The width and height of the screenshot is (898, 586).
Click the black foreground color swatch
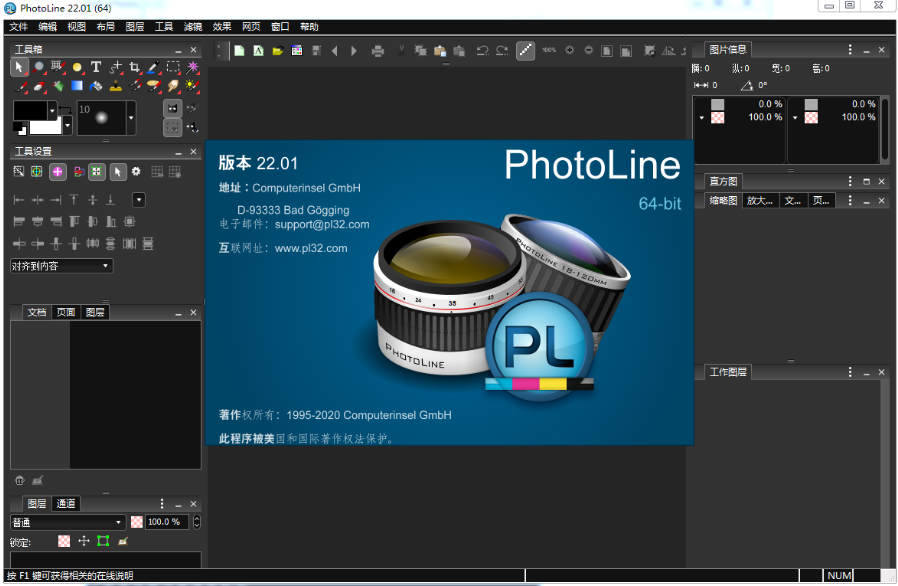click(29, 110)
